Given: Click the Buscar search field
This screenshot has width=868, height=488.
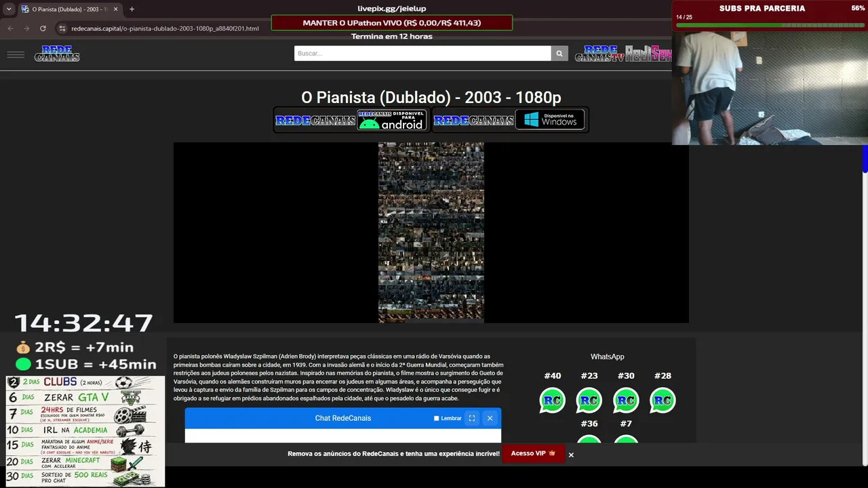Looking at the screenshot, I should (x=422, y=54).
